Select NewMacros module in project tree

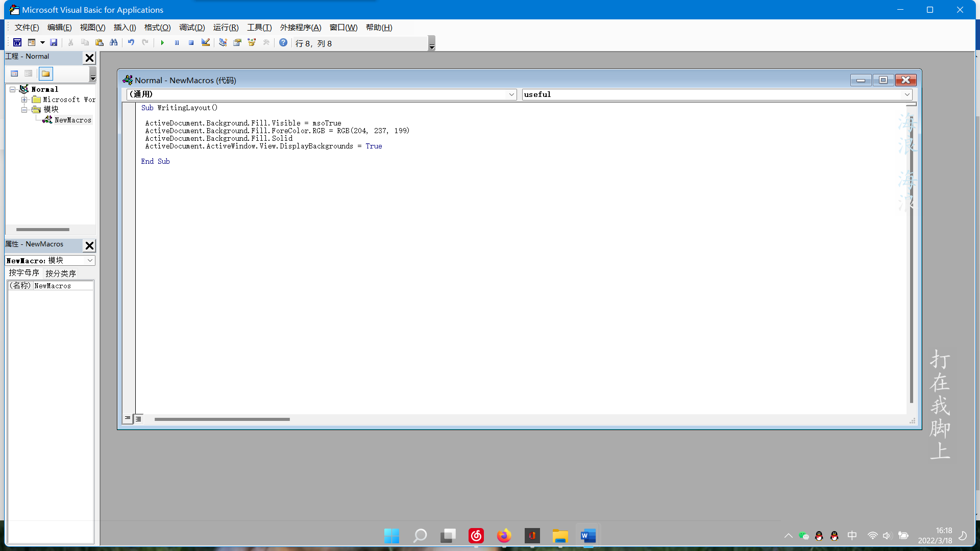click(72, 120)
